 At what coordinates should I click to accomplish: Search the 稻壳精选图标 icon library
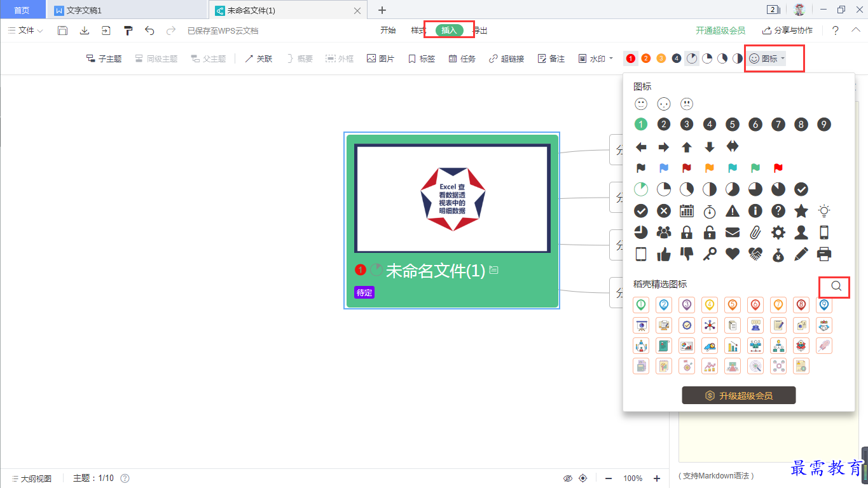836,287
